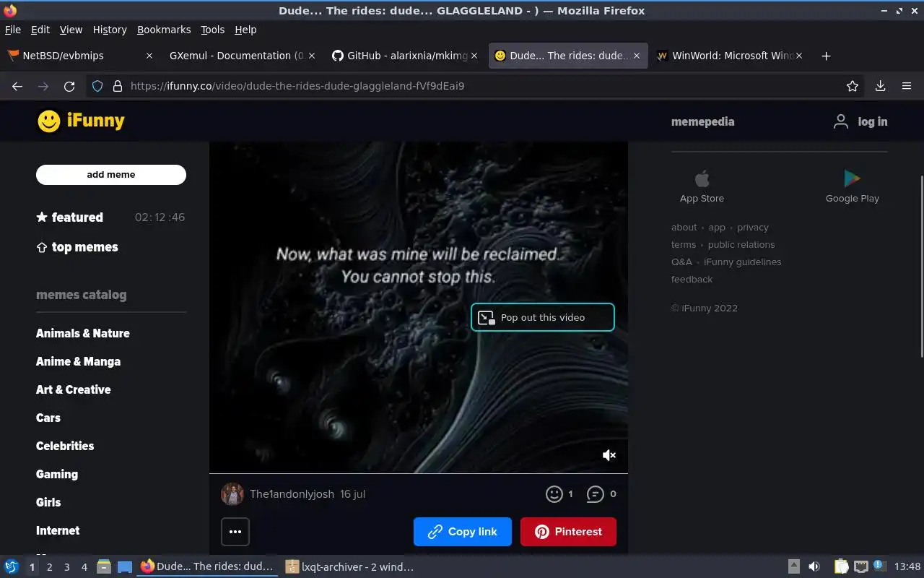Share with the Pinterest button
This screenshot has width=924, height=578.
coord(568,532)
